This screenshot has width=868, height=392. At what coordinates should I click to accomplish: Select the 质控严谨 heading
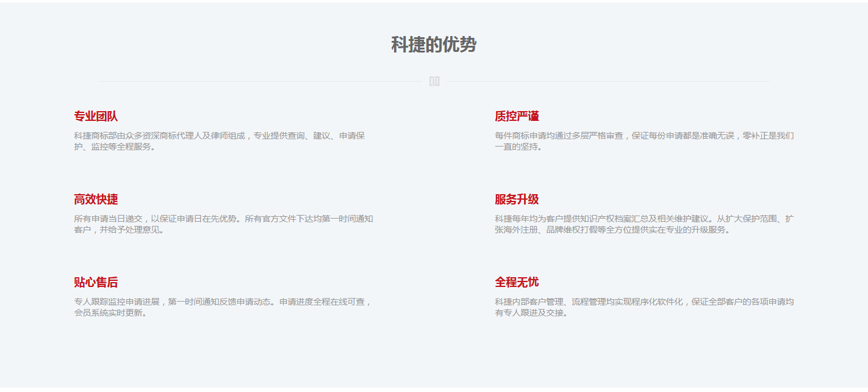[517, 116]
